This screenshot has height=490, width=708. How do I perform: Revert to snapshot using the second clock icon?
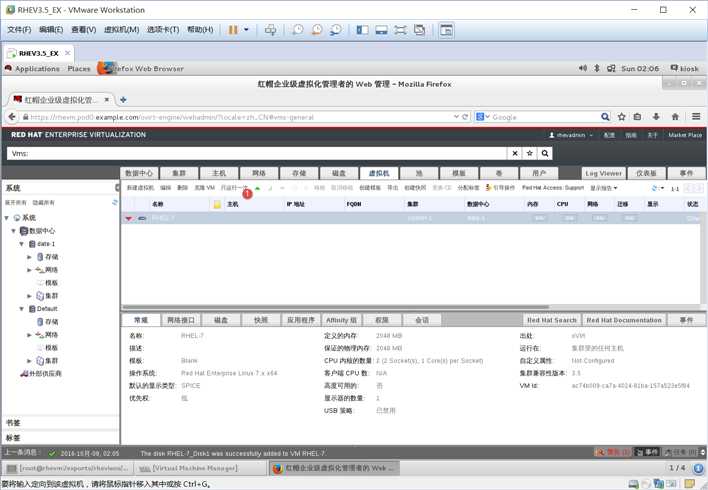[317, 30]
